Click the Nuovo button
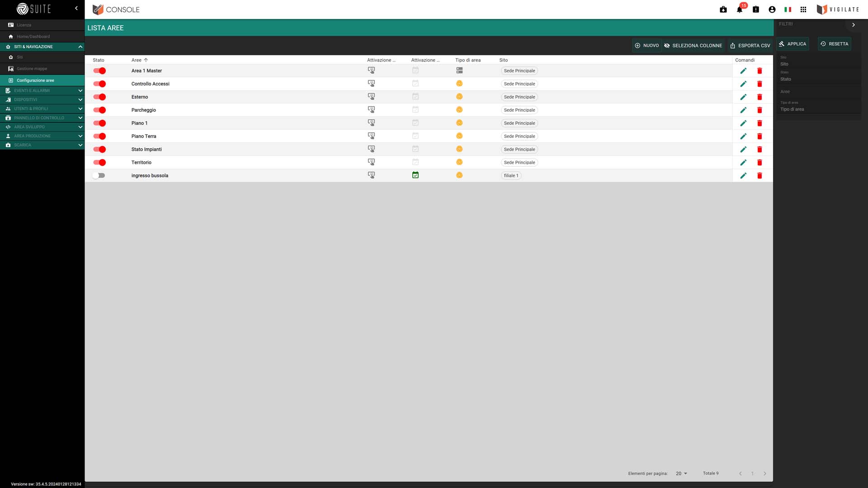 647,46
